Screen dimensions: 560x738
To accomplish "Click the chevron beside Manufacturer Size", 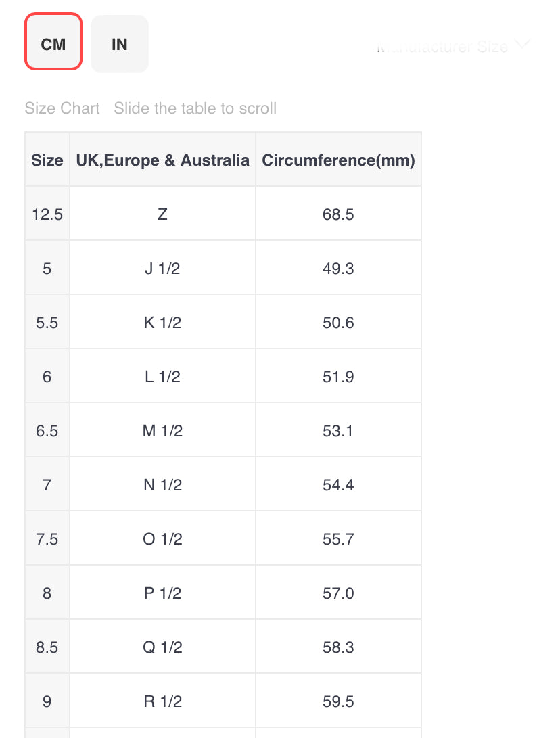I will pyautogui.click(x=522, y=45).
